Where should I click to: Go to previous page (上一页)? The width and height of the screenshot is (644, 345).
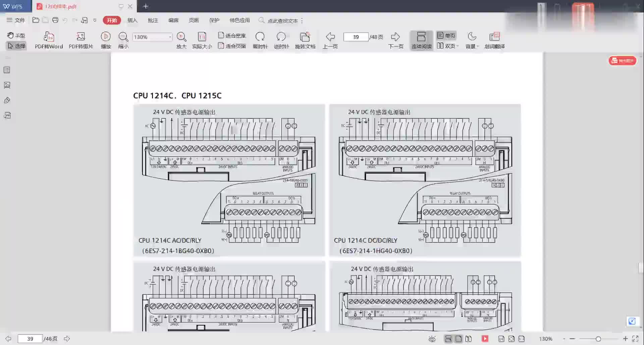click(330, 40)
